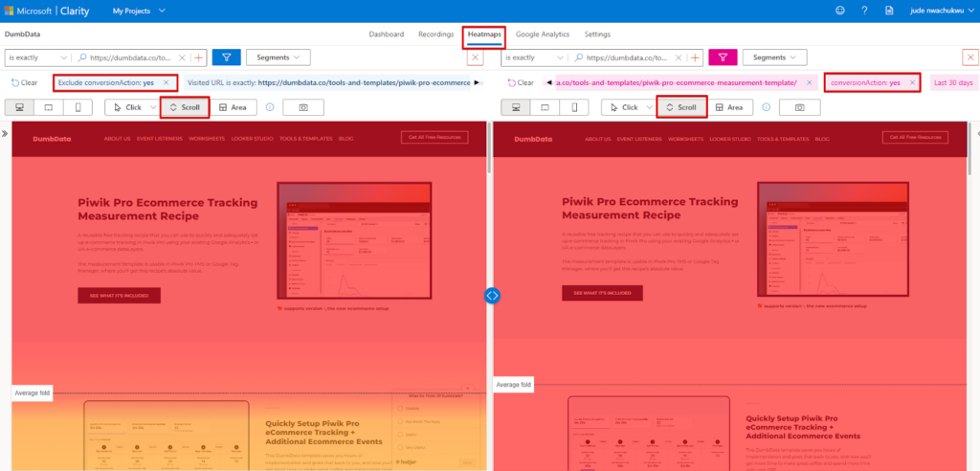Remove 'Exclude conversionAction: yes' filter chip

point(166,82)
